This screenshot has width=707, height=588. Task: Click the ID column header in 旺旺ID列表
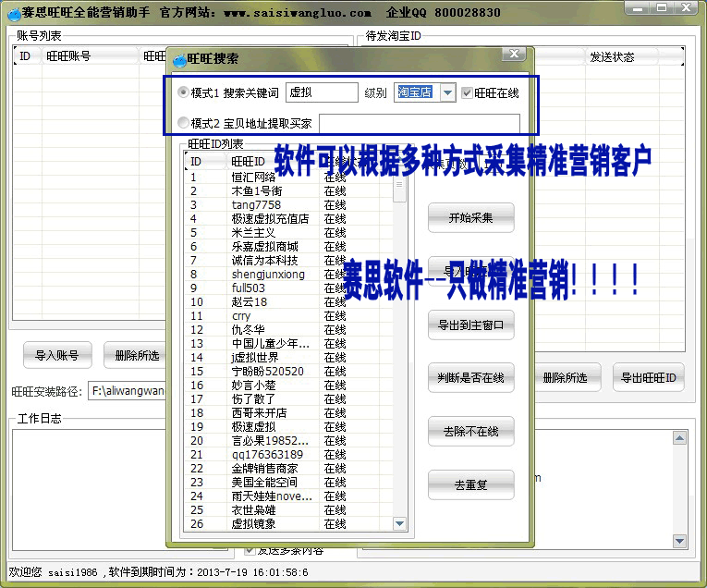205,162
